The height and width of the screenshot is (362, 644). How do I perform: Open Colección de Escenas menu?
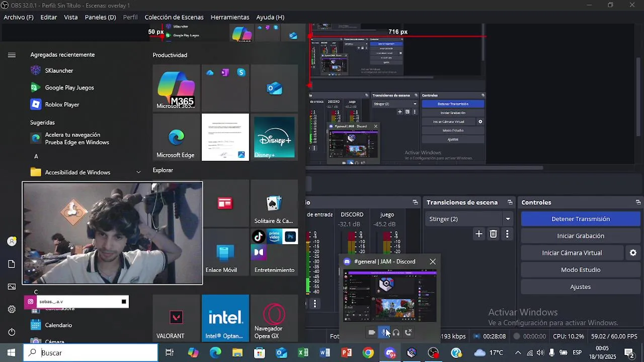pos(174,17)
